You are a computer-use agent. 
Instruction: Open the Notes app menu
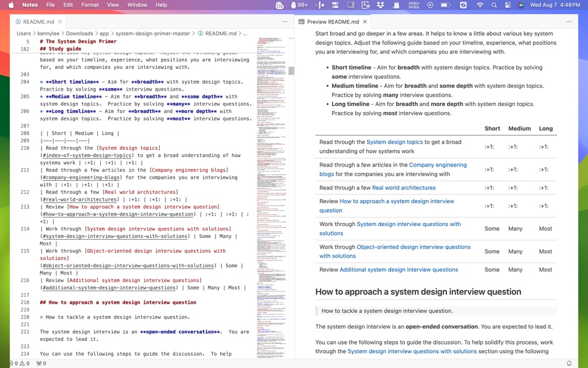click(30, 5)
